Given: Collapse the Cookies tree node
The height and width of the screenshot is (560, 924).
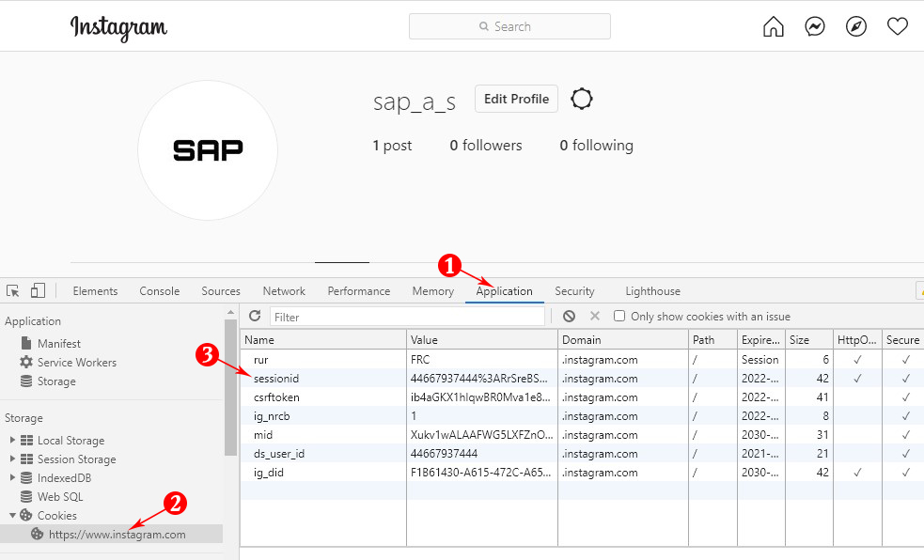Looking at the screenshot, I should [x=12, y=515].
